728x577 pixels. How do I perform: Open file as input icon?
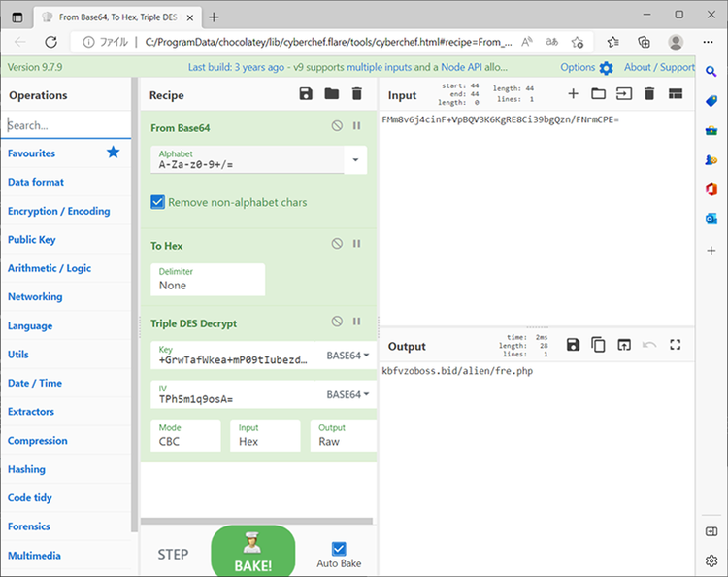pyautogui.click(x=624, y=94)
